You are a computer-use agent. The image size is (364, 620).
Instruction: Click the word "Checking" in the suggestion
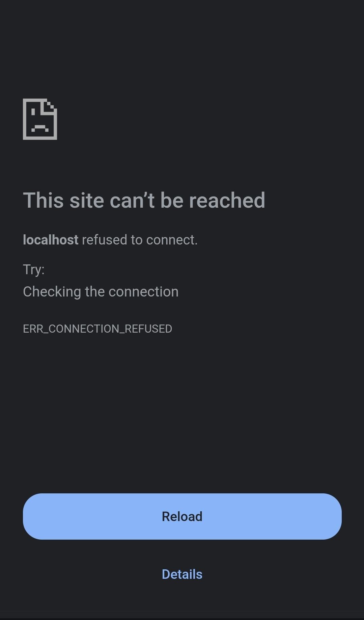(52, 292)
